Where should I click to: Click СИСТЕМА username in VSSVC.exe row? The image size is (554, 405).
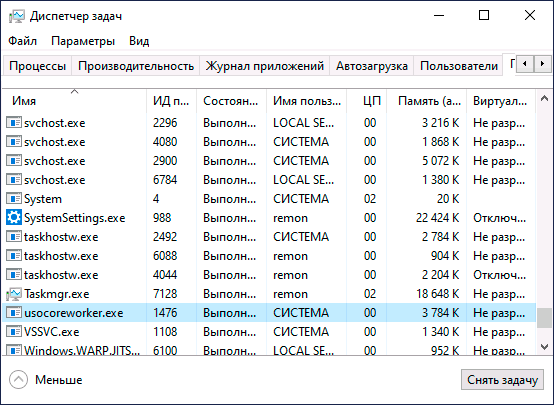coord(301,332)
